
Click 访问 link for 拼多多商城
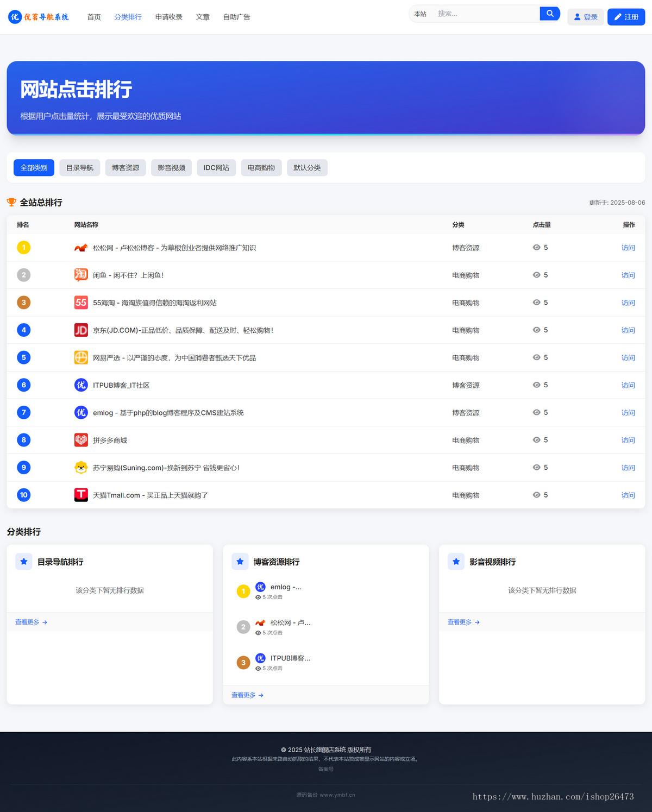[628, 440]
